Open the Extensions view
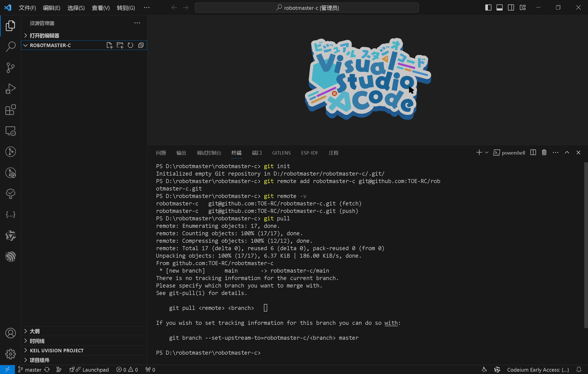 10,110
